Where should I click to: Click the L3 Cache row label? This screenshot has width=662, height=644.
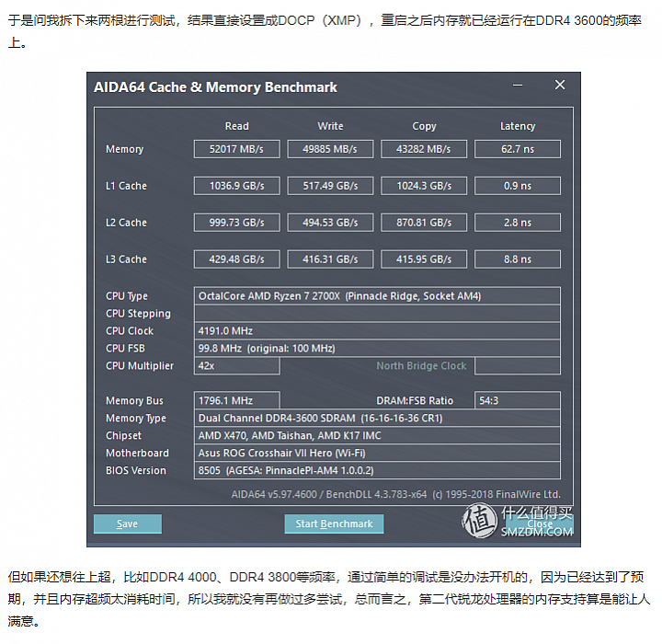[126, 259]
